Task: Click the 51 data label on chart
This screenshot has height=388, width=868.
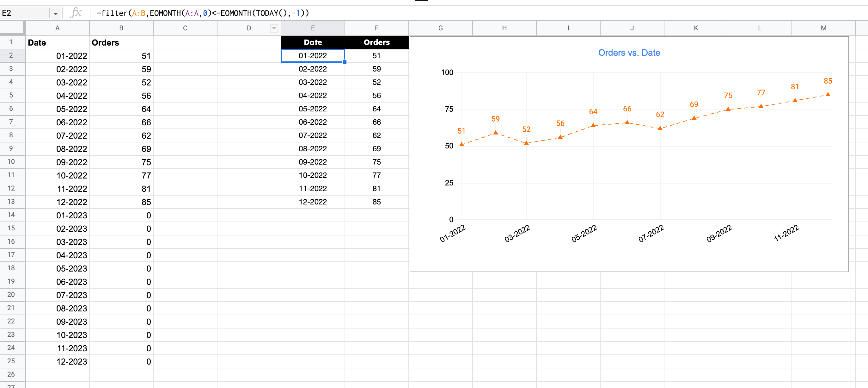Action: pos(461,131)
